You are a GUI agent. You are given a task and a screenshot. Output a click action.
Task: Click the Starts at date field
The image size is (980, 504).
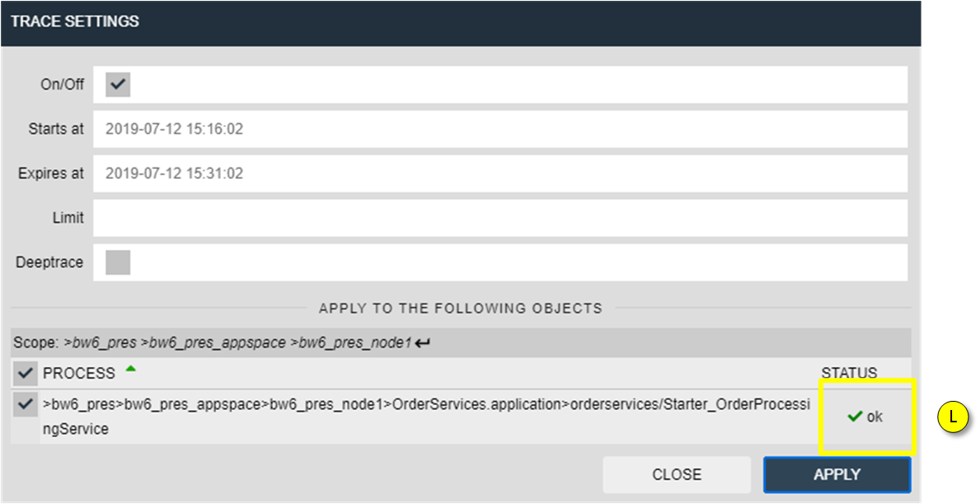click(500, 130)
